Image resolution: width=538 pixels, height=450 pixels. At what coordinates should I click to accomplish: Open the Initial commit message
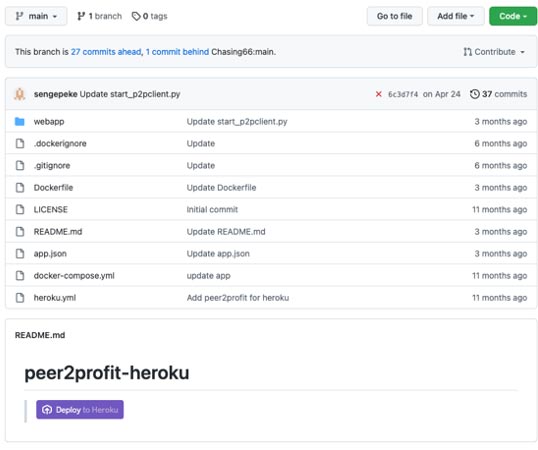coord(212,209)
